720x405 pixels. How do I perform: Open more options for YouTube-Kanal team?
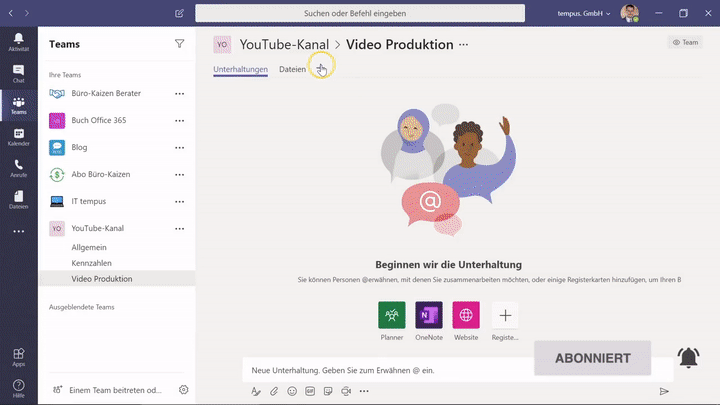tap(180, 229)
